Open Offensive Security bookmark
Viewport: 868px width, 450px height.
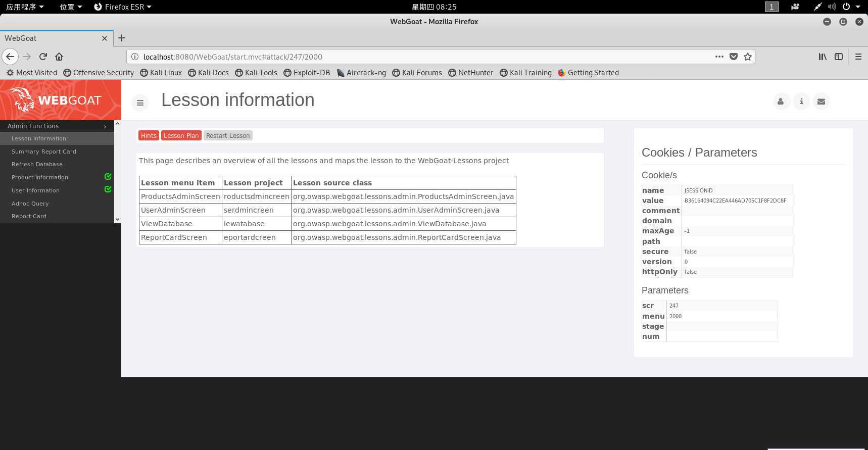(99, 73)
